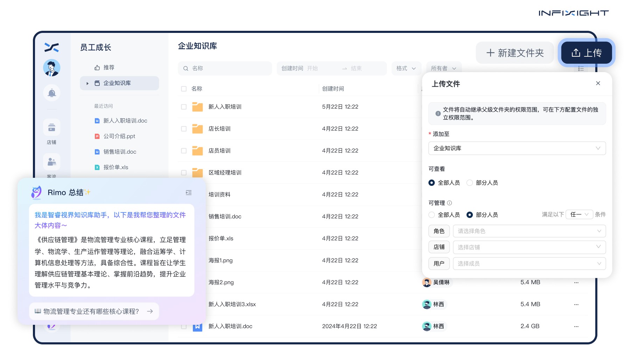
Task: Expand the 企业知识库 tree arrow
Action: pos(87,83)
